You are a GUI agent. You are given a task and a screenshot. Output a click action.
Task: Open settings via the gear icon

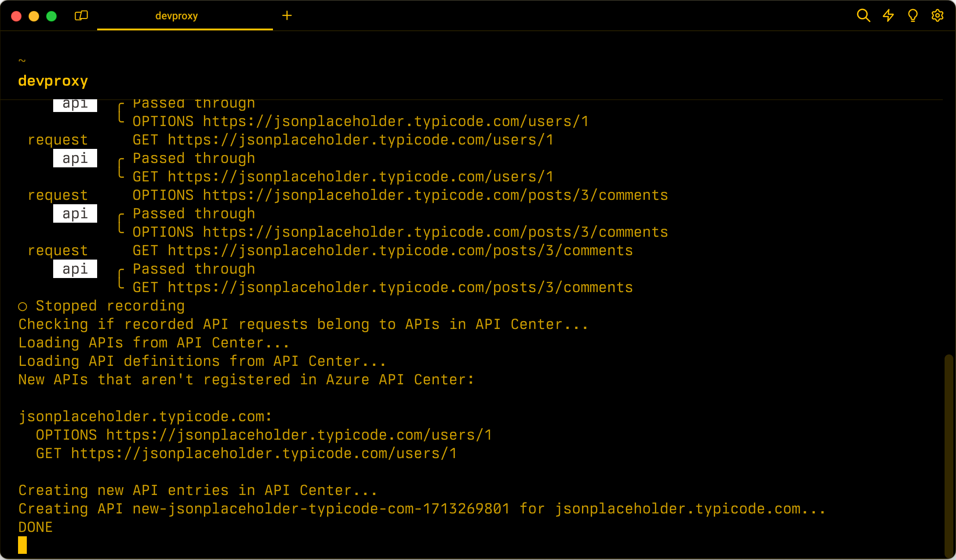click(x=938, y=16)
